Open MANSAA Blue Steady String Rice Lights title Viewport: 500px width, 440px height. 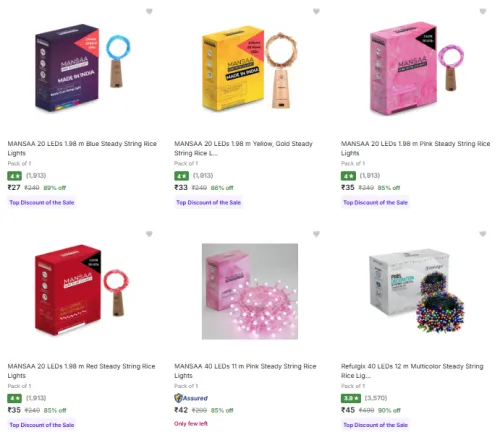pos(82,148)
